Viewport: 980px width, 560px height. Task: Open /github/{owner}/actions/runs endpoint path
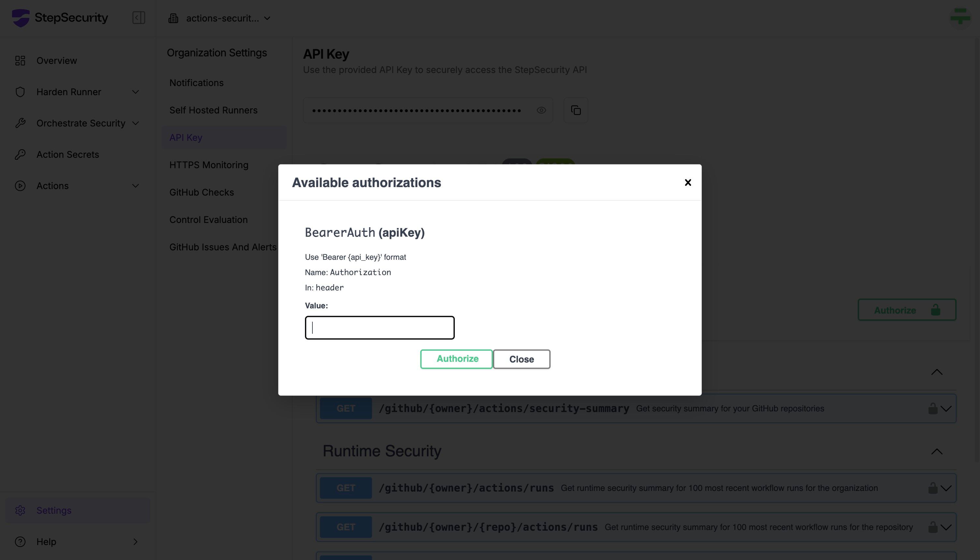466,488
